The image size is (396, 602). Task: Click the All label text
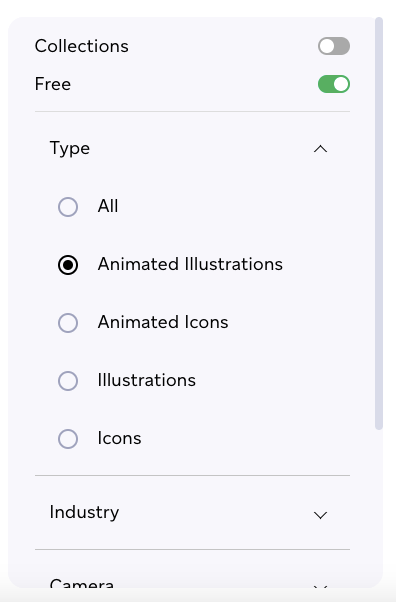(x=108, y=206)
